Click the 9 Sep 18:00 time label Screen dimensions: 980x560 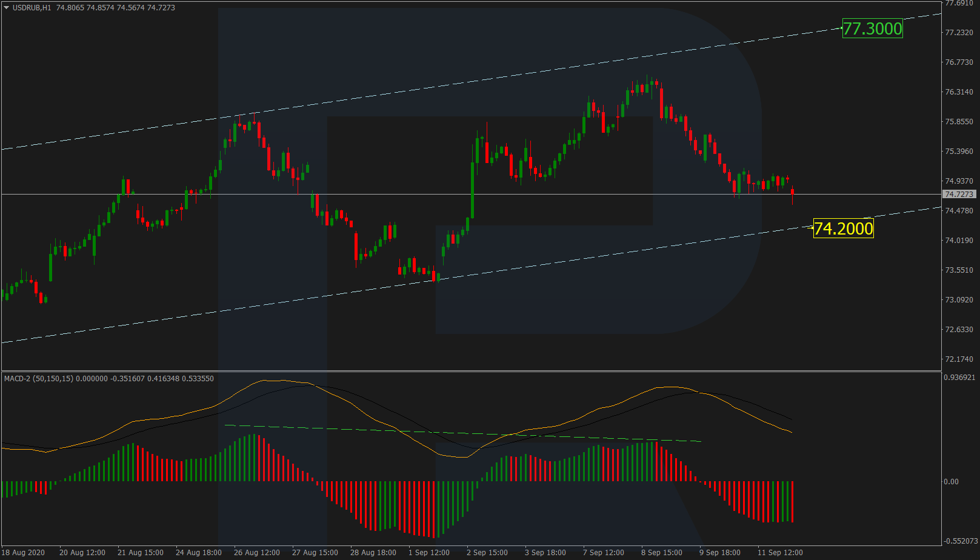(x=720, y=553)
